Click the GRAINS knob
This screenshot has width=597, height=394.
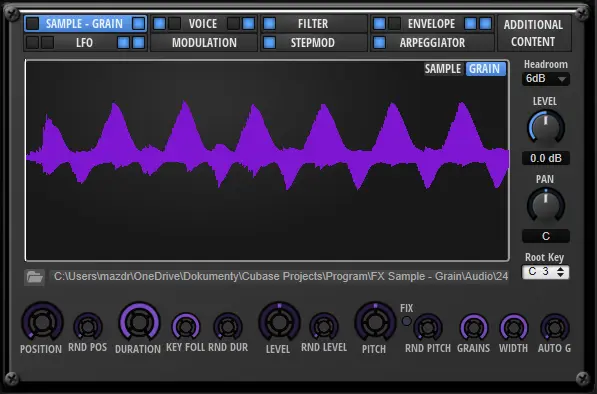coord(474,327)
